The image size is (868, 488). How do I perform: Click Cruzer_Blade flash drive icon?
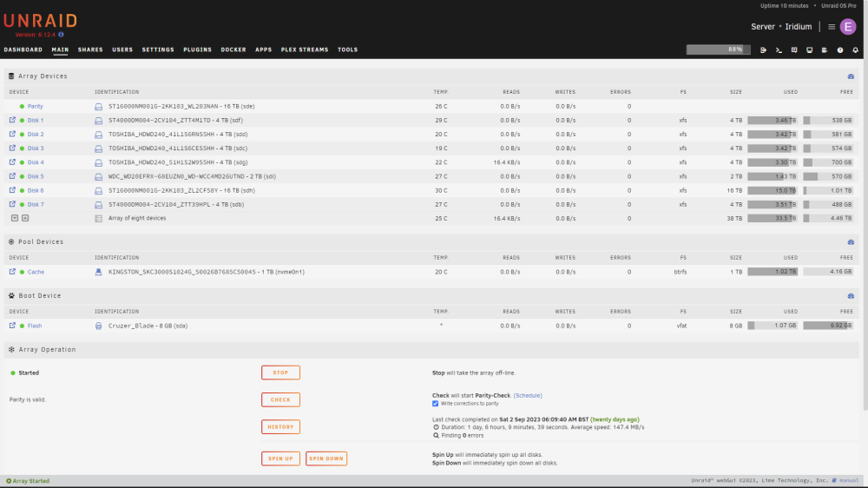99,326
